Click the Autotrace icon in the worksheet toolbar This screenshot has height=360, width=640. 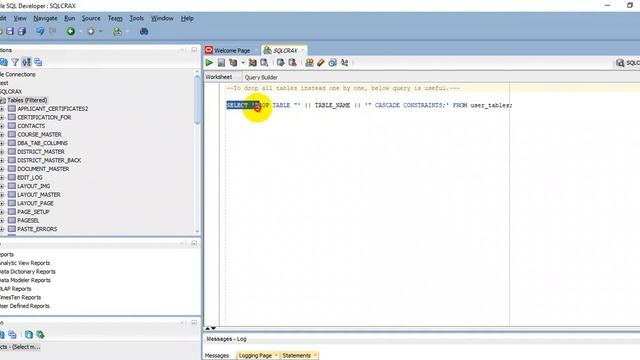[253, 62]
